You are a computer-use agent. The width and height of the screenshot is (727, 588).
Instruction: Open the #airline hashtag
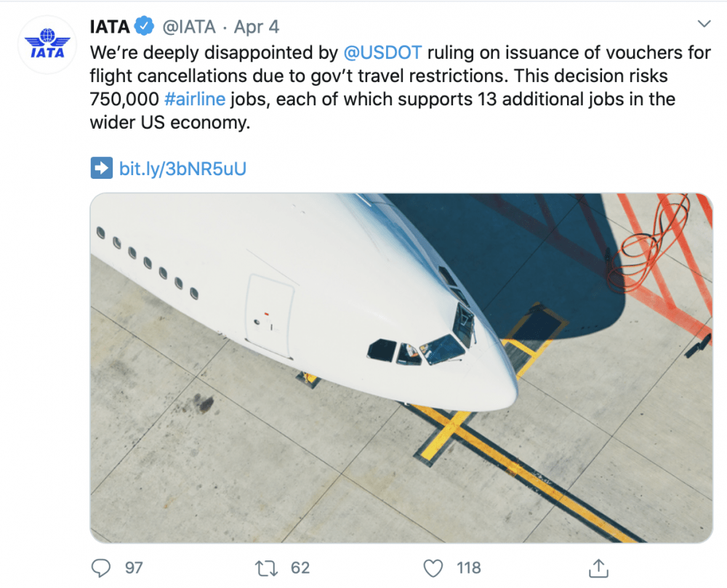click(x=195, y=99)
